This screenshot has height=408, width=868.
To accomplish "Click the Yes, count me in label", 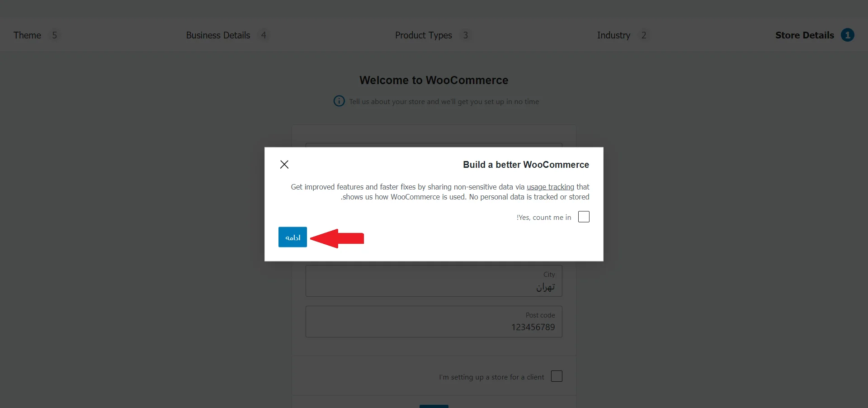I will tap(544, 218).
